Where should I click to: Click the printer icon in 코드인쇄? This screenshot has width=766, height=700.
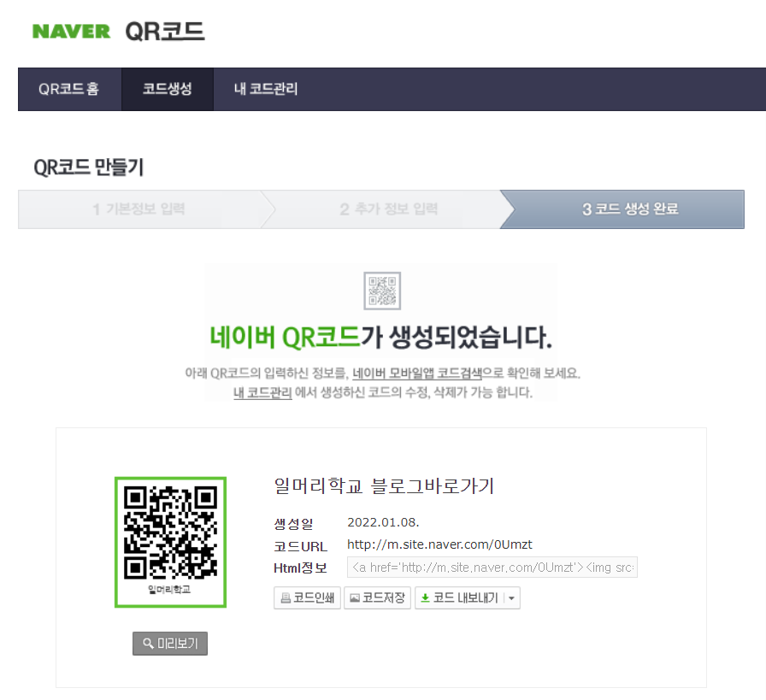tap(286, 598)
